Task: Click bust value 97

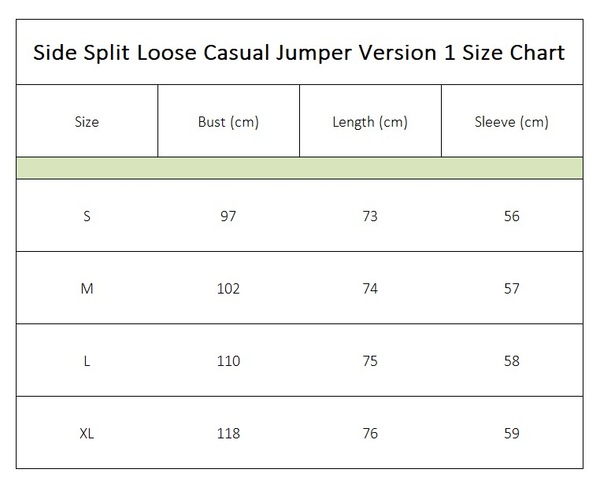Action: [x=228, y=216]
